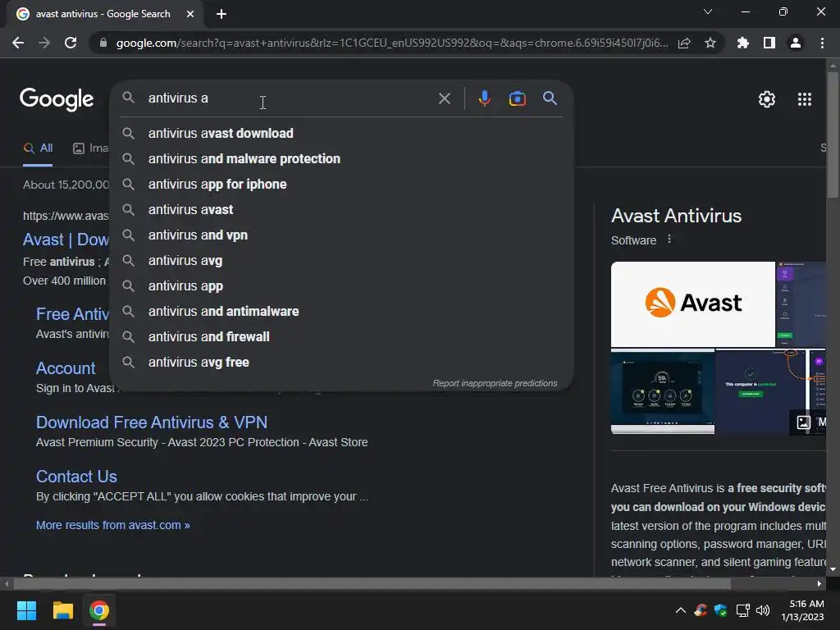
Task: Select suggestion antivirus avast download
Action: click(x=341, y=134)
